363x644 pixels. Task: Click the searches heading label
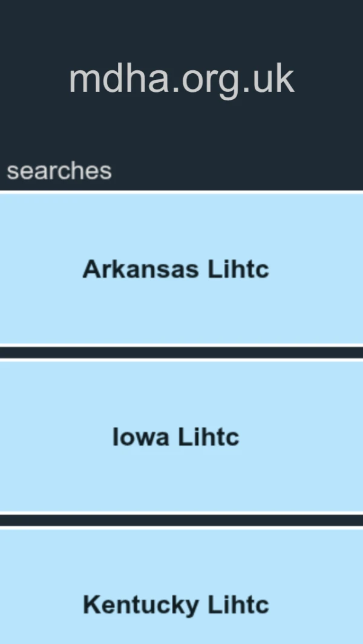coord(59,171)
